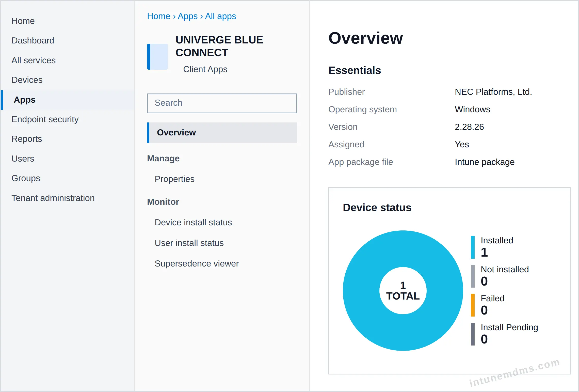Viewport: 579px width, 392px height.
Task: Click the Failed status label
Action: 493,298
